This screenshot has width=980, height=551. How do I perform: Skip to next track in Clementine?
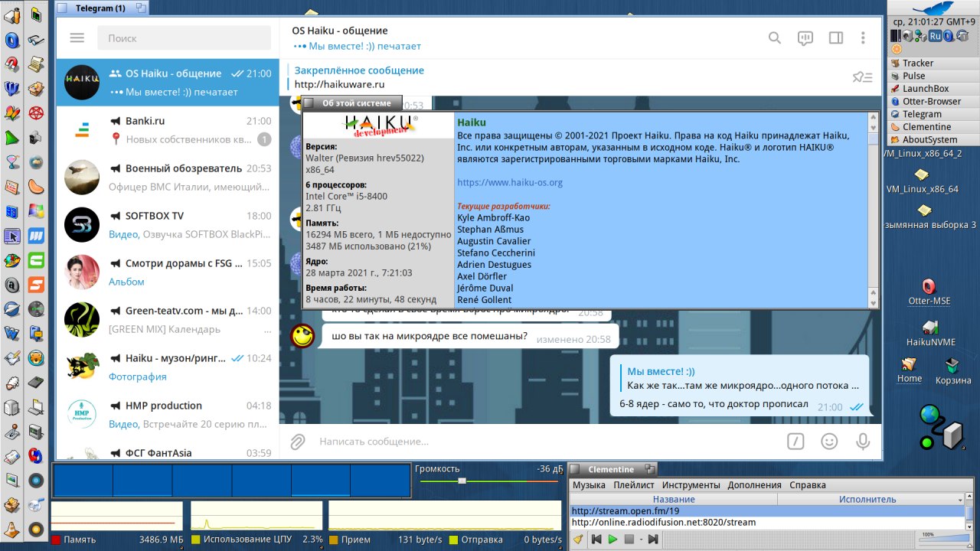point(652,540)
